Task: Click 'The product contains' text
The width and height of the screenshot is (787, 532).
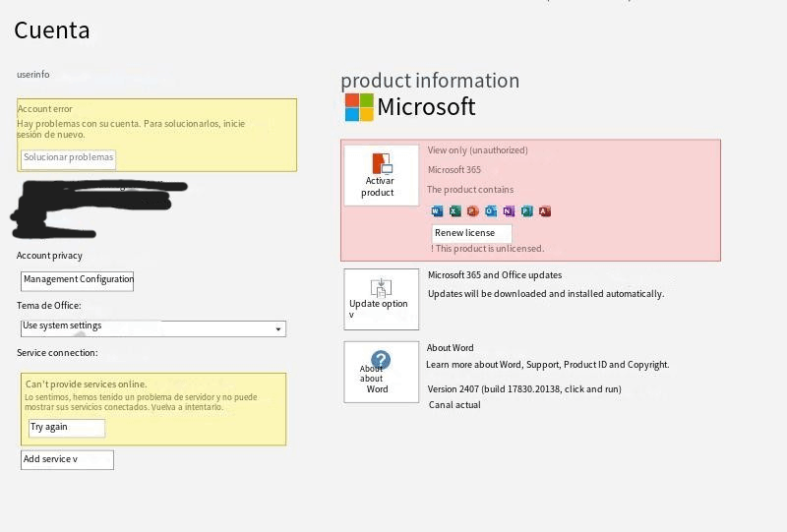Action: click(x=470, y=190)
